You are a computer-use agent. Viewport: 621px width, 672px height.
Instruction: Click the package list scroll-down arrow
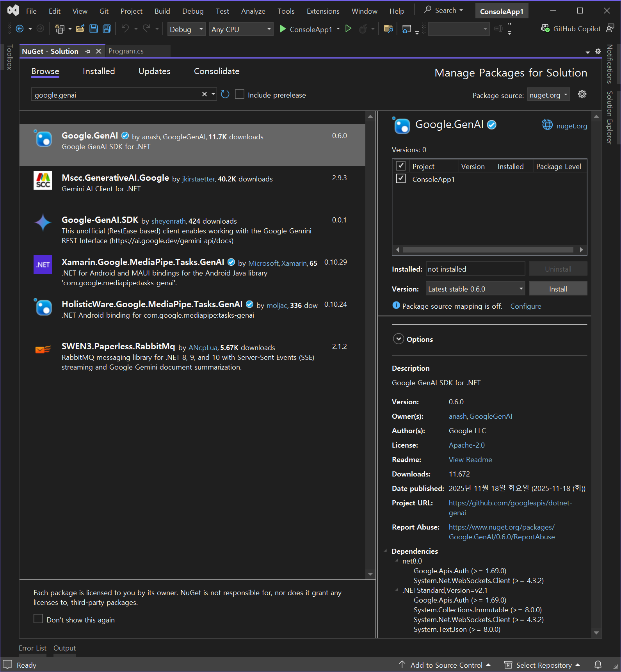point(370,574)
